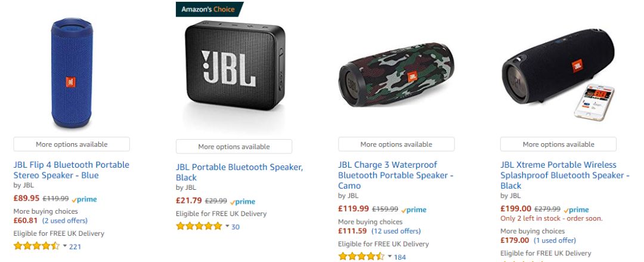
Task: Click the Prime logo beside £21.79 price
Action: click(x=243, y=202)
